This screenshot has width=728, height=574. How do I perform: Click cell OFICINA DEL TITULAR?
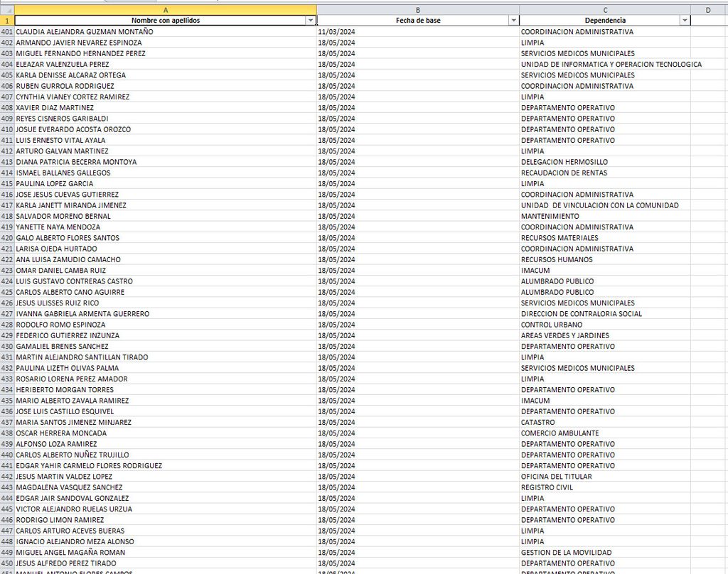(x=605, y=477)
